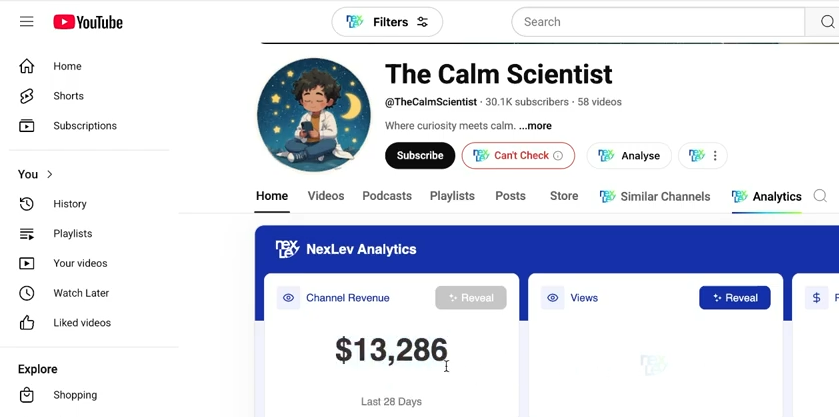This screenshot has width=839, height=417.
Task: Click the YouTube logo
Action: click(x=88, y=22)
